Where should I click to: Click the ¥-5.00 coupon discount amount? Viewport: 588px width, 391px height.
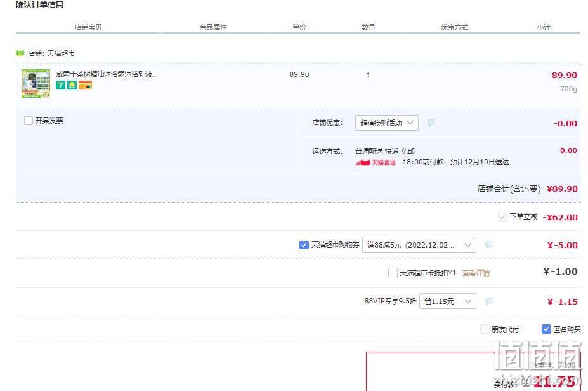point(563,246)
